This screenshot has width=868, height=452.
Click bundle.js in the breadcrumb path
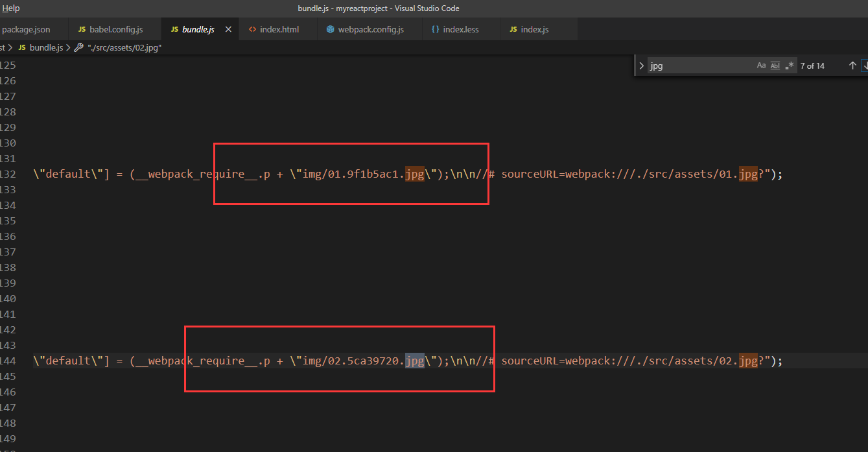click(47, 48)
